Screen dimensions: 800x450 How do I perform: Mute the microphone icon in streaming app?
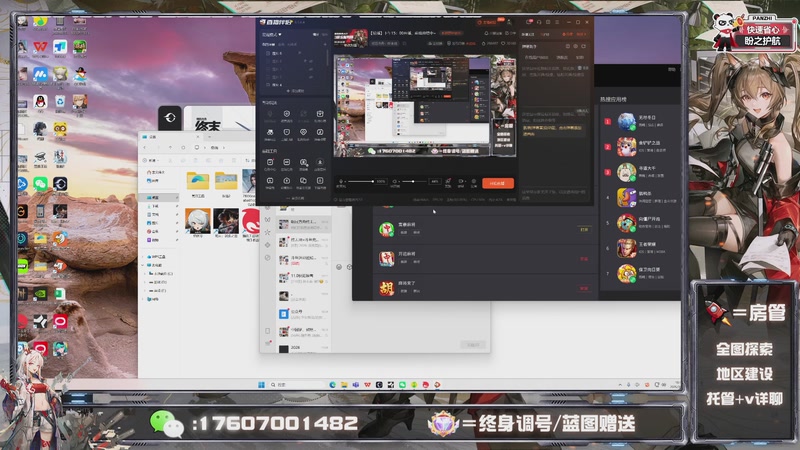(341, 181)
